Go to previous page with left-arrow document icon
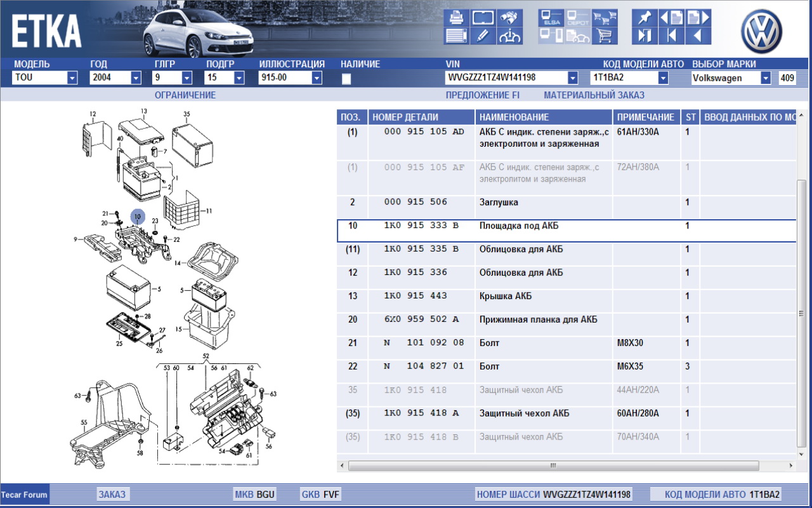The height and width of the screenshot is (508, 812). (671, 18)
